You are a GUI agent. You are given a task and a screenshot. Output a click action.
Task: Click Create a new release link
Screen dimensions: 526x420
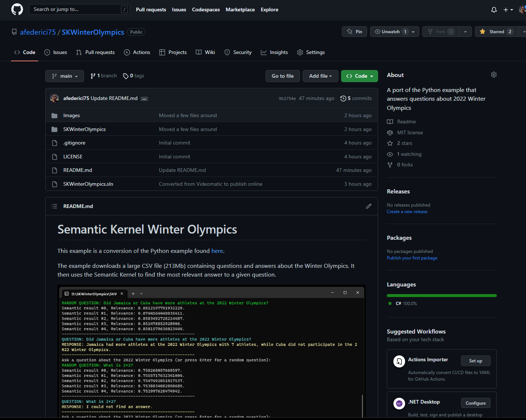click(x=407, y=212)
